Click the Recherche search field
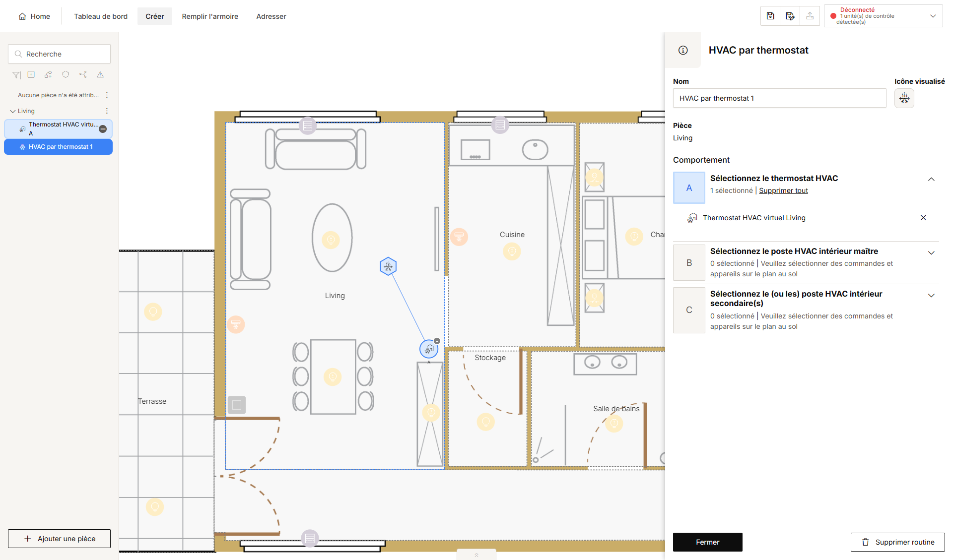 (x=59, y=54)
